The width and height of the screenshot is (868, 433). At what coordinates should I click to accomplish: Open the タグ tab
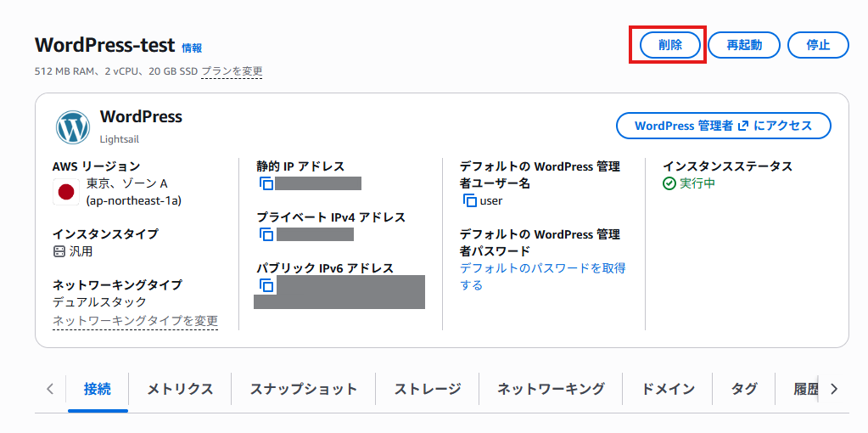click(x=744, y=389)
